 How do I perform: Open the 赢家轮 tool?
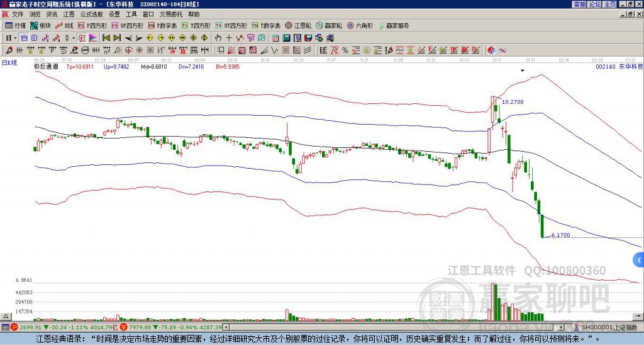point(329,25)
